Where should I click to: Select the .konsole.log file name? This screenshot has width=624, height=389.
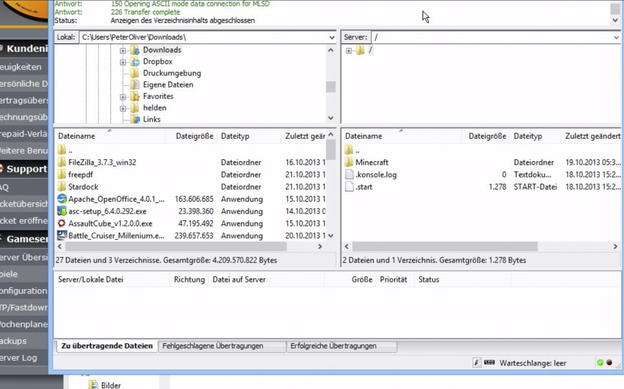click(376, 174)
